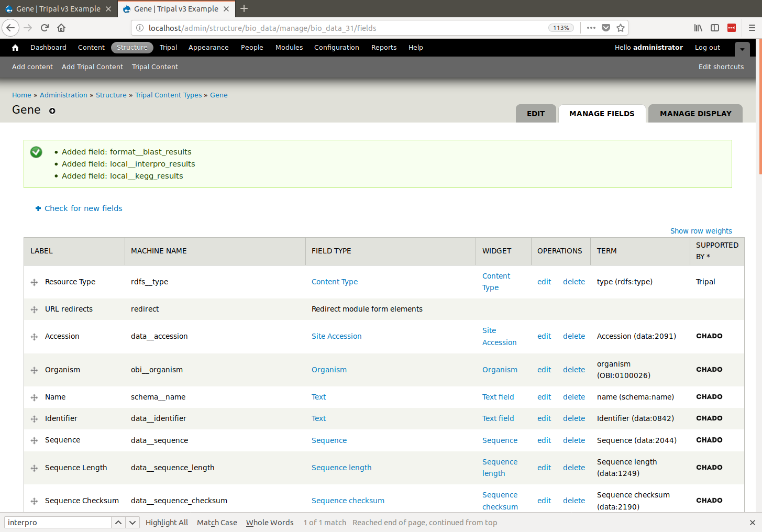
Task: Open the page actions three-dot menu
Action: 591,28
